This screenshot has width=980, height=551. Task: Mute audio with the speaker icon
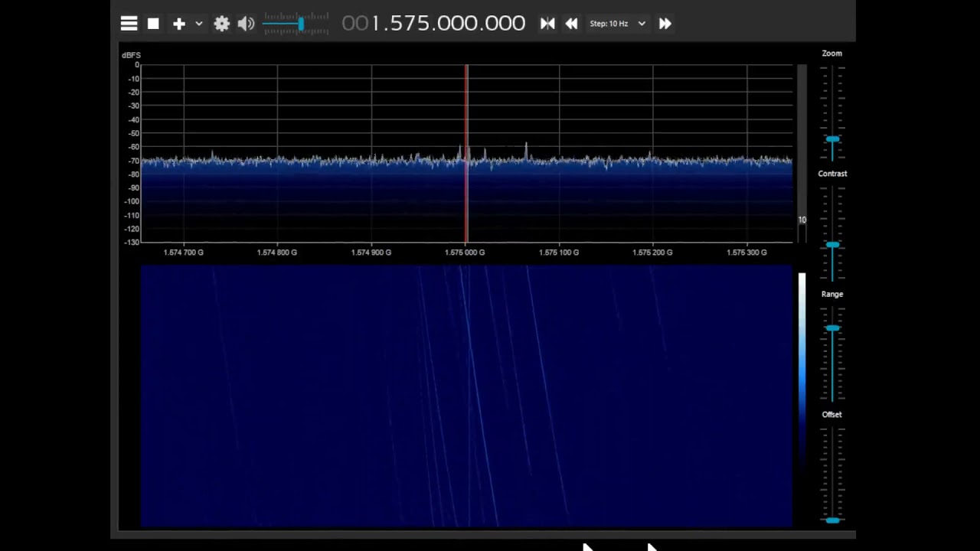(246, 24)
